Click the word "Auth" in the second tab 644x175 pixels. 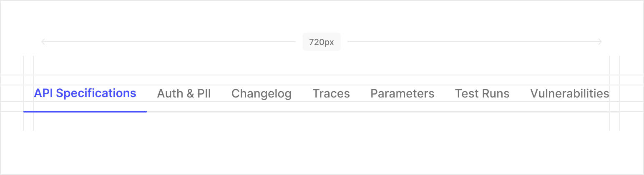tap(169, 94)
